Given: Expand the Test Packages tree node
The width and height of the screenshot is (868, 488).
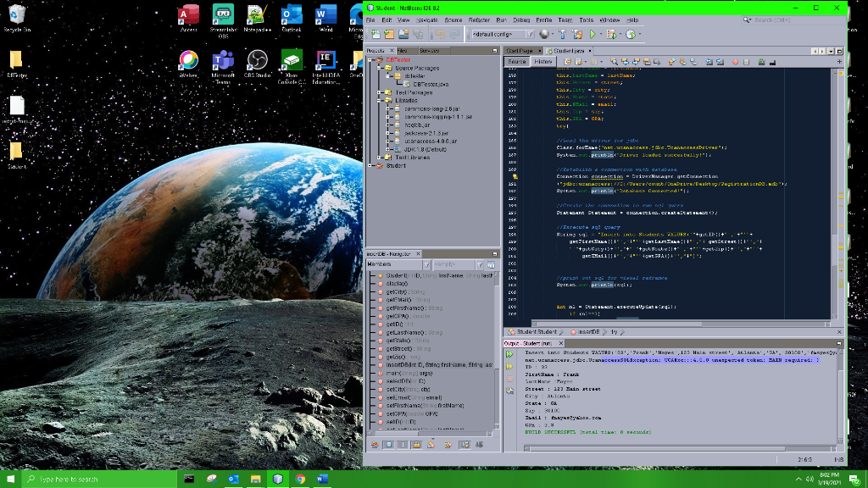Looking at the screenshot, I should (x=379, y=92).
